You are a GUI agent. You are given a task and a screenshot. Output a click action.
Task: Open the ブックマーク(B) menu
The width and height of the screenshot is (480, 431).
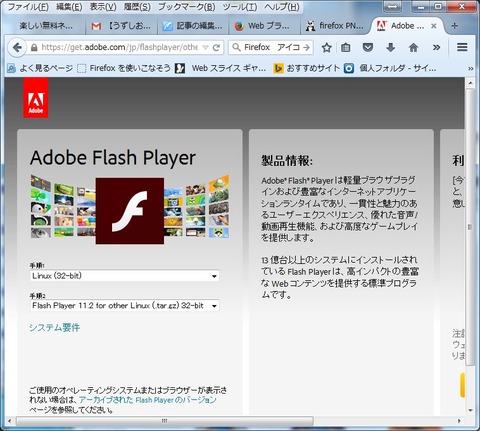pyautogui.click(x=187, y=7)
